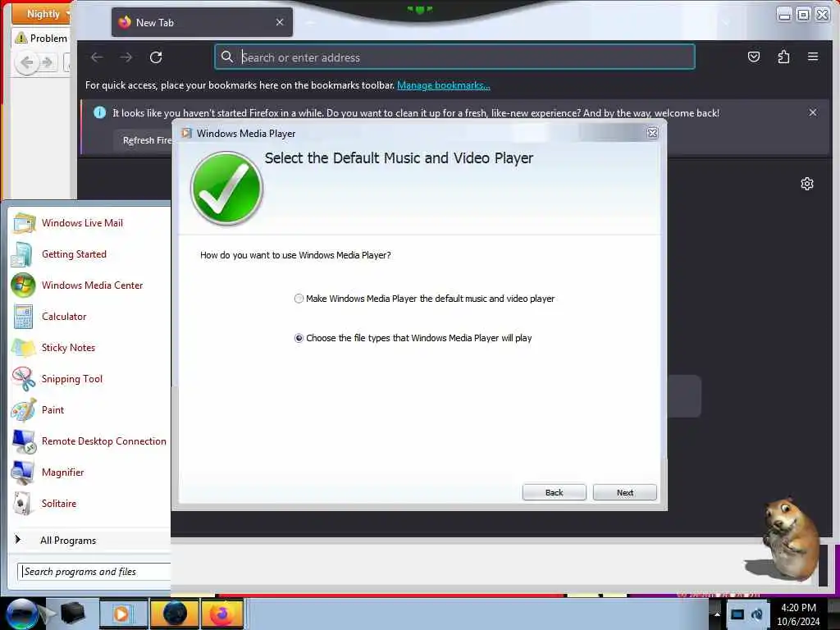Viewport: 840px width, 630px height.
Task: Open Firefox extensions puzzle icon
Action: (x=783, y=57)
